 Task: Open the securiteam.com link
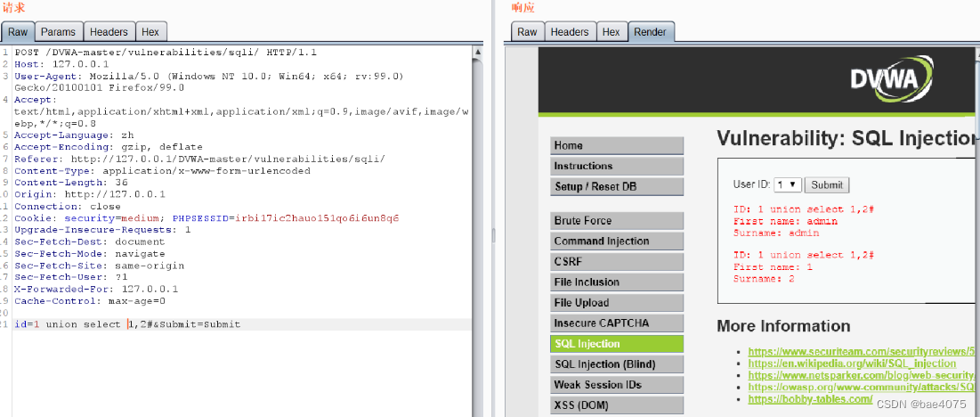point(862,351)
